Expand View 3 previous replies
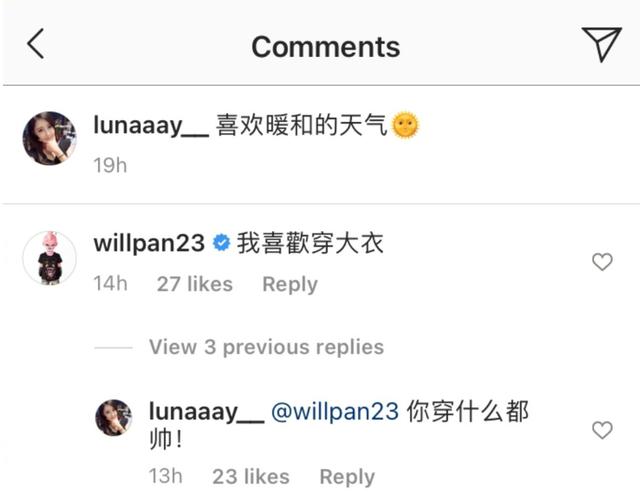The image size is (640, 494). coord(267,347)
